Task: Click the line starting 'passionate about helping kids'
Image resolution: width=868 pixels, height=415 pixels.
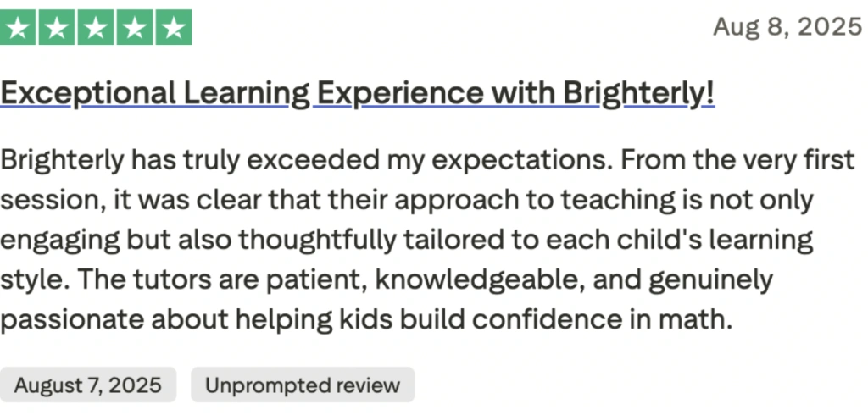Action: pyautogui.click(x=365, y=319)
